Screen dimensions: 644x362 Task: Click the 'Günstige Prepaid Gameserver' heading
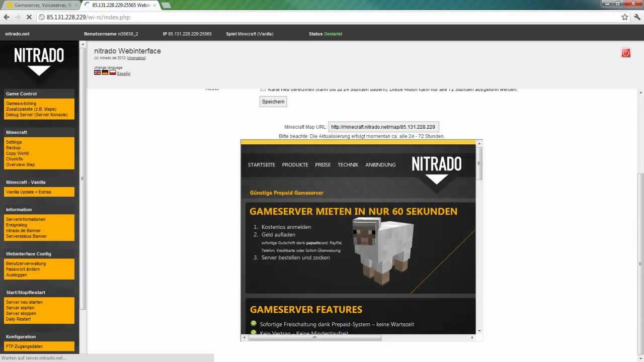pyautogui.click(x=286, y=193)
